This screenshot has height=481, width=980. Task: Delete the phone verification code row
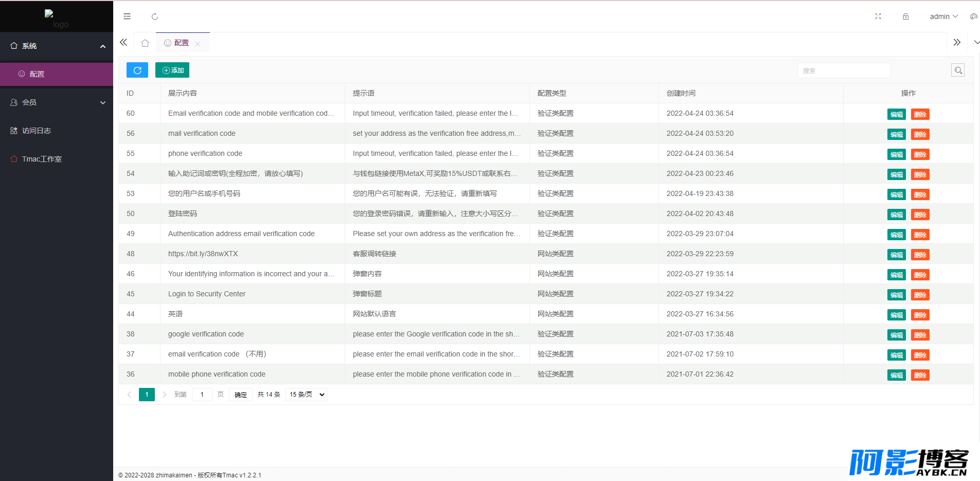click(x=920, y=154)
